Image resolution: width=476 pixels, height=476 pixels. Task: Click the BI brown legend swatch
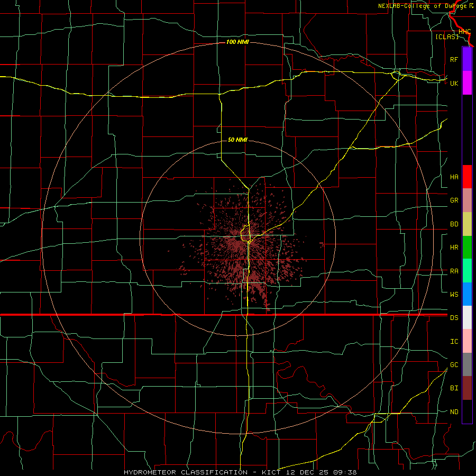coord(467,388)
